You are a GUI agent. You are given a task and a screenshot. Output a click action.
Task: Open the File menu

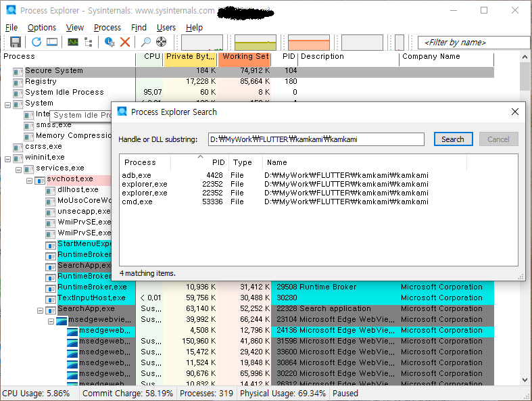point(11,28)
